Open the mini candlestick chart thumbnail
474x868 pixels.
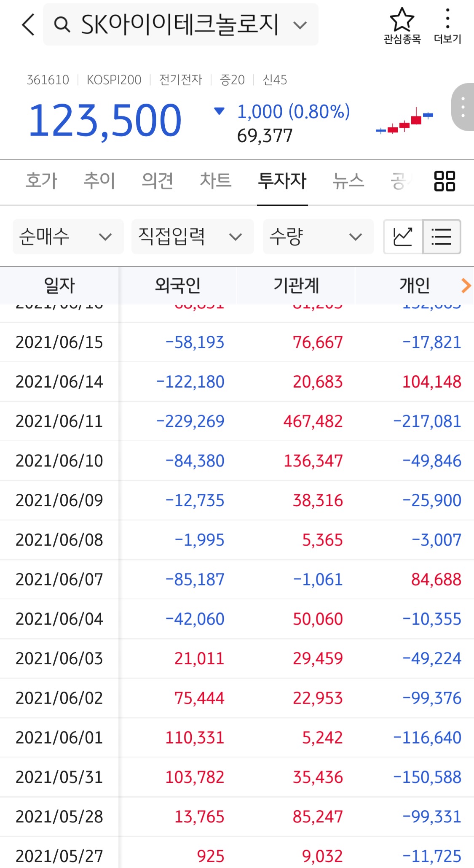tap(404, 121)
